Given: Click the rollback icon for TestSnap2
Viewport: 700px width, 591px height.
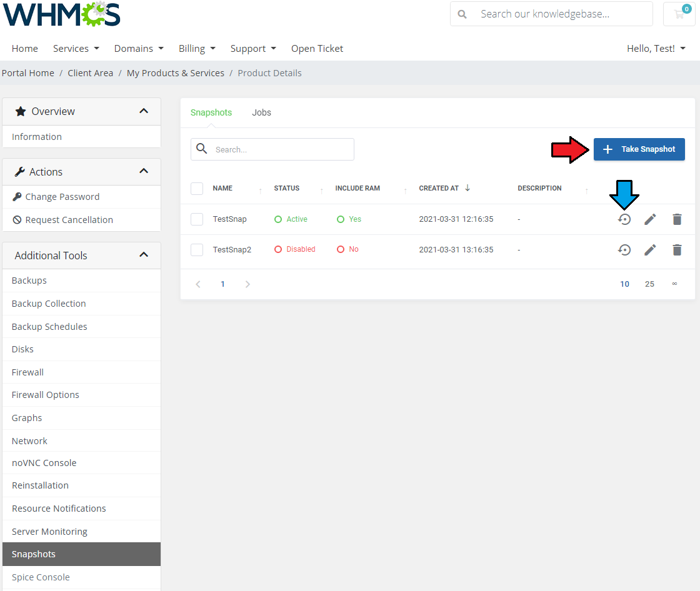Looking at the screenshot, I should (x=624, y=250).
